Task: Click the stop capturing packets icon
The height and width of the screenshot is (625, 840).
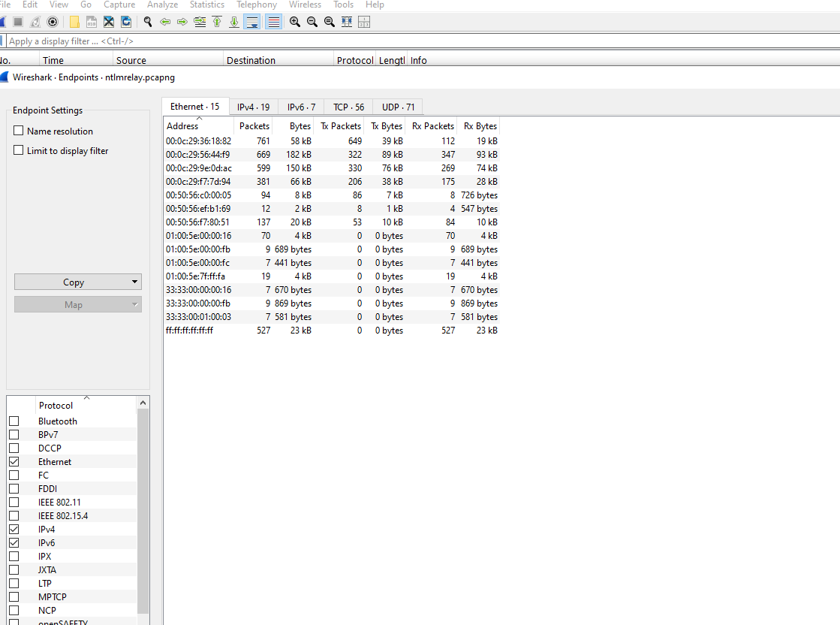Action: click(18, 22)
